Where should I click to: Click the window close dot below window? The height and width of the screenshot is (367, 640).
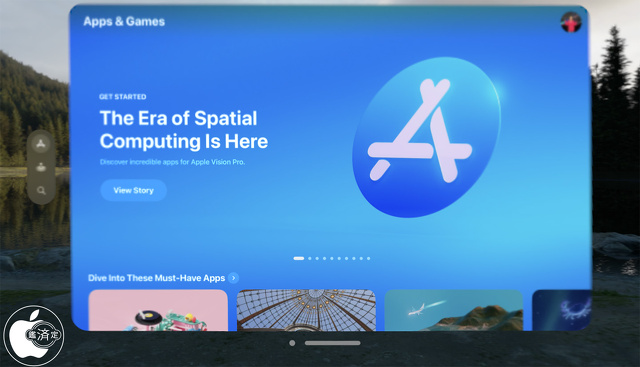292,343
